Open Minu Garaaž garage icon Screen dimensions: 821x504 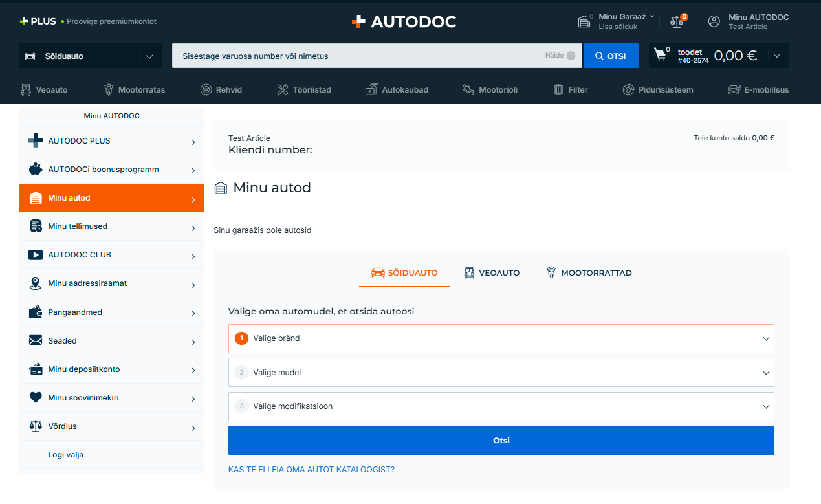click(x=584, y=21)
